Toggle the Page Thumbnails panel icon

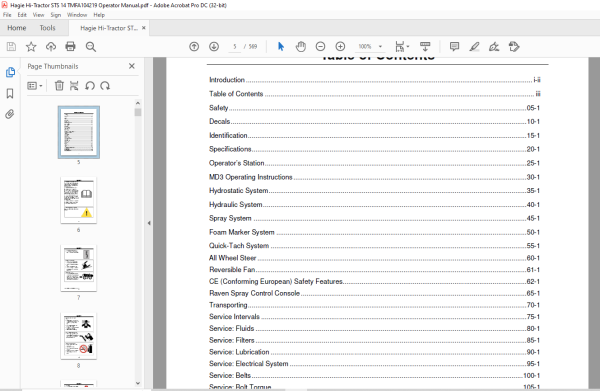10,72
